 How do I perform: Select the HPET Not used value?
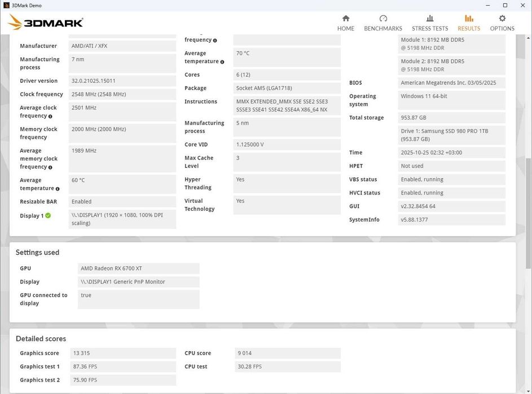[x=451, y=166]
